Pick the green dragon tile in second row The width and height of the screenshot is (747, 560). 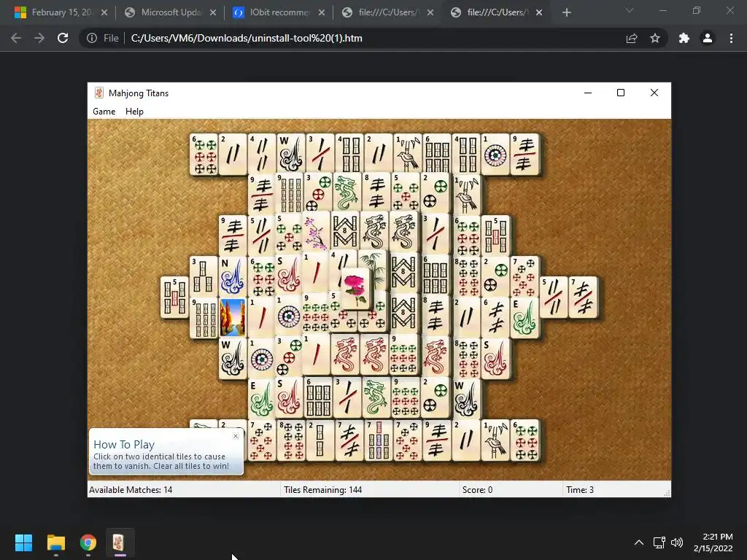coord(347,192)
